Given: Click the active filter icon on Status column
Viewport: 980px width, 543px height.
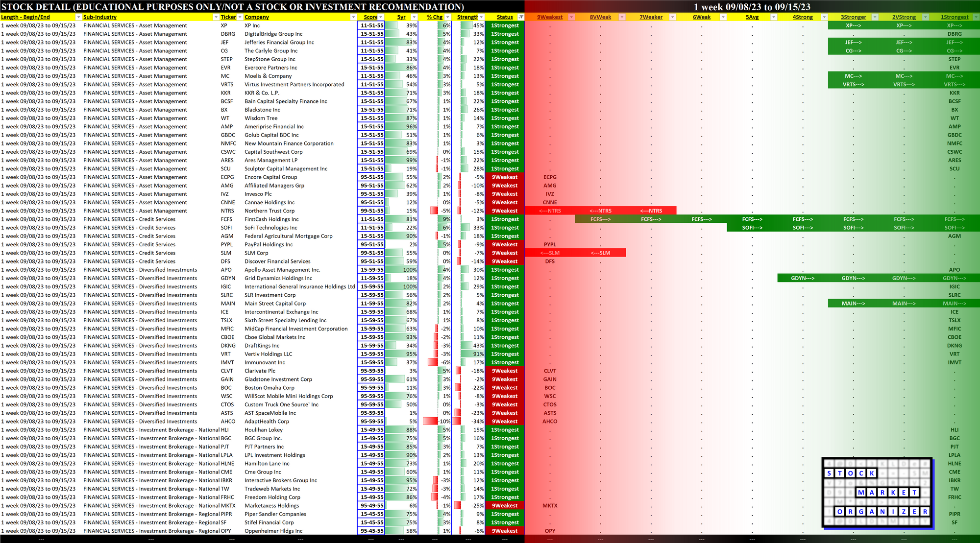Looking at the screenshot, I should point(521,17).
